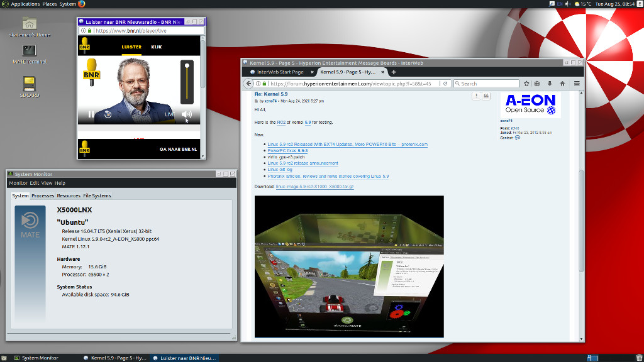Download linux-image-5.9-rc2-X1000_X5000.tar.gz
The height and width of the screenshot is (362, 644).
pyautogui.click(x=314, y=187)
